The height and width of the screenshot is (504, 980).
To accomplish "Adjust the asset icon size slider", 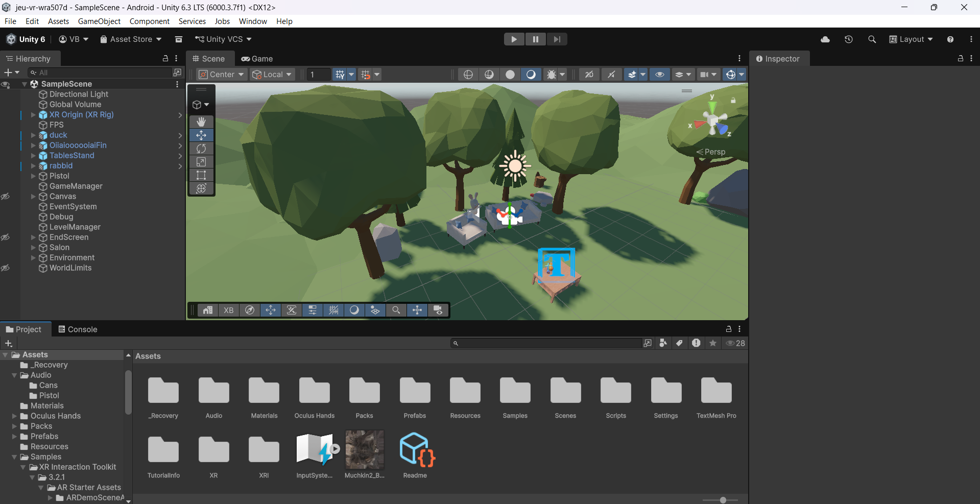I will pyautogui.click(x=723, y=500).
